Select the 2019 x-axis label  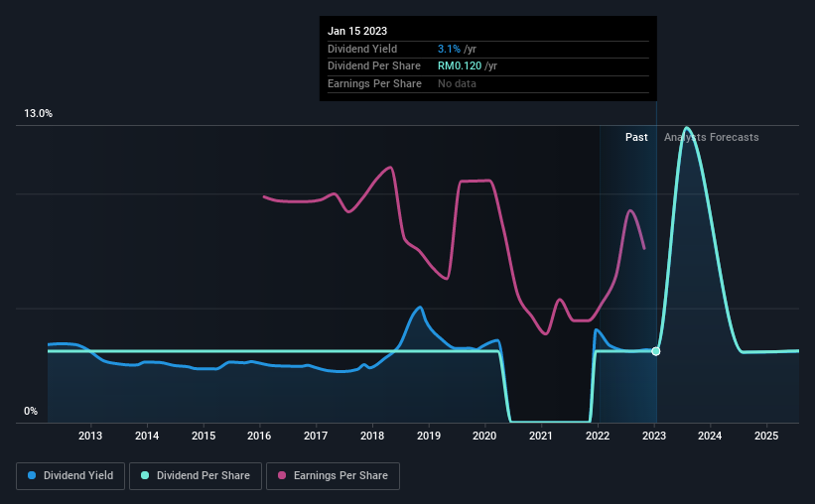pos(429,436)
